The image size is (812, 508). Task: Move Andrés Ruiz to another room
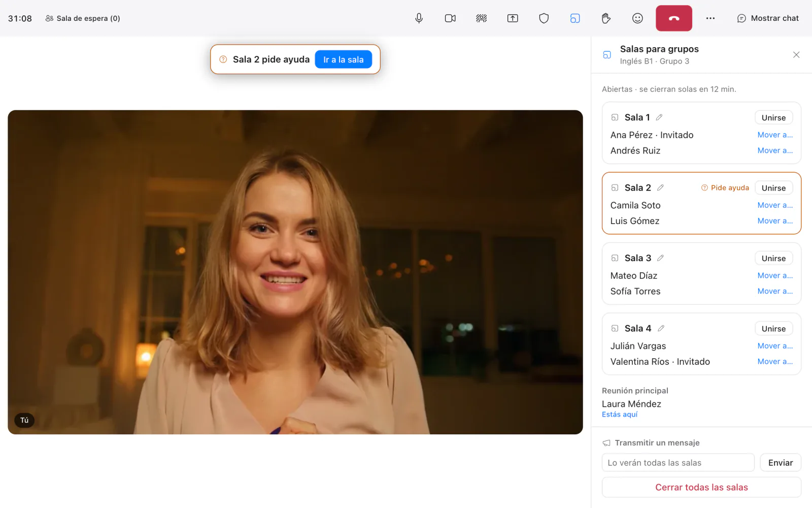775,150
